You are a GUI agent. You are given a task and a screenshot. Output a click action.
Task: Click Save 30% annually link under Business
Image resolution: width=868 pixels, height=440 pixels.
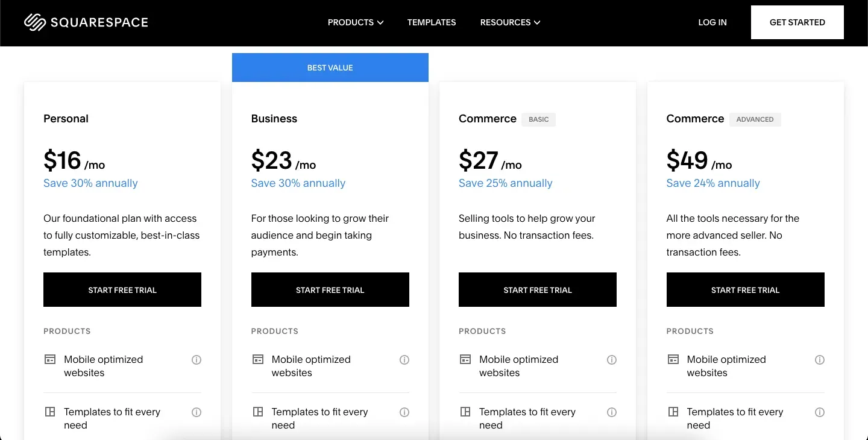click(x=298, y=183)
